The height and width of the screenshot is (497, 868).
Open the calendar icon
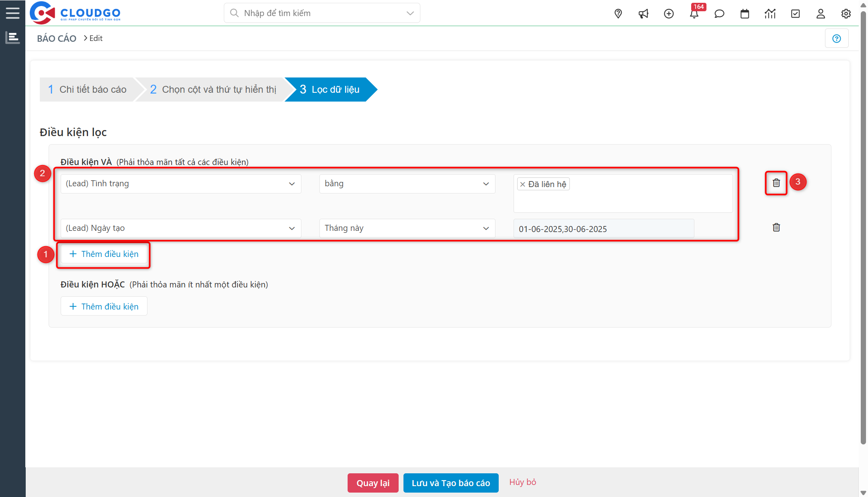point(745,13)
